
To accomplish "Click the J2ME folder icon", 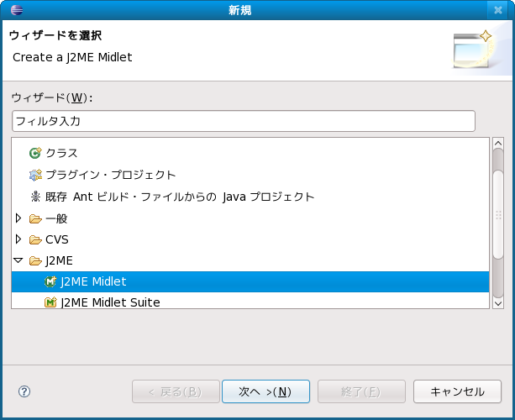I will click(35, 261).
